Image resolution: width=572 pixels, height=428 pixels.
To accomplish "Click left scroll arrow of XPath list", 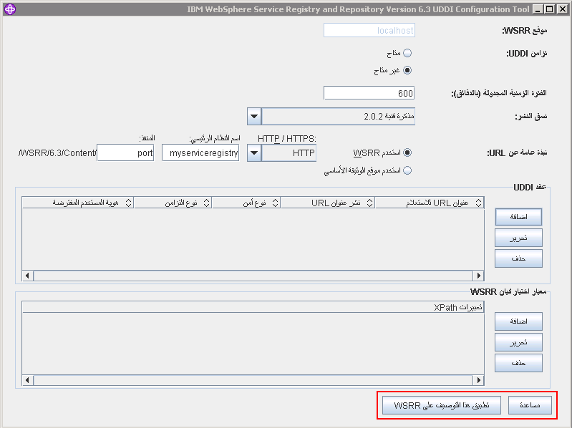I will point(27,380).
